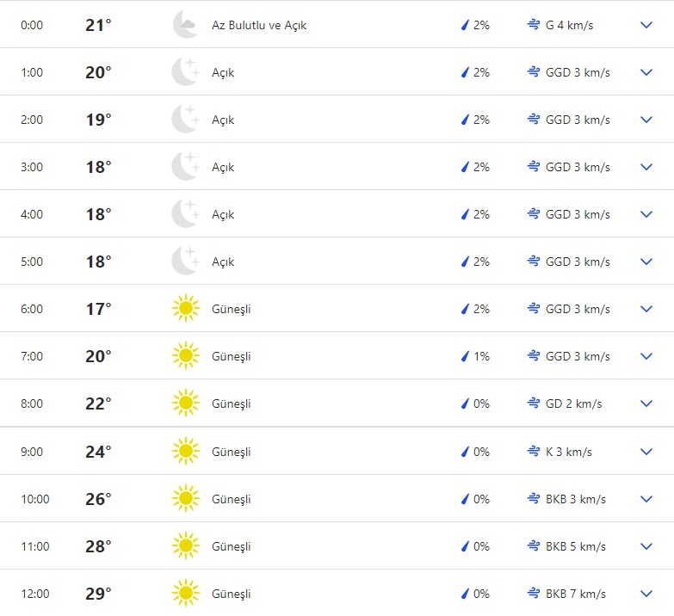Click the raindrop icon at 10:00
Image resolution: width=674 pixels, height=616 pixels.
click(465, 499)
